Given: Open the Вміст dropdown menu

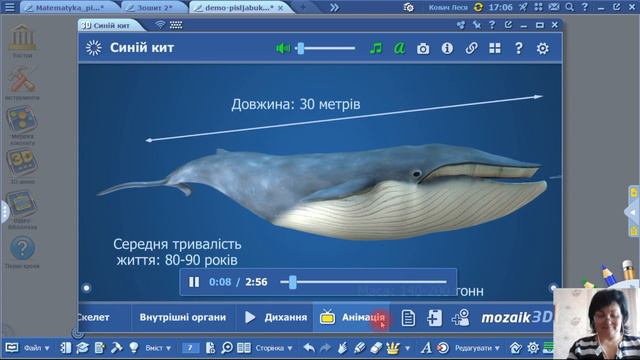Looking at the screenshot, I should tap(158, 348).
